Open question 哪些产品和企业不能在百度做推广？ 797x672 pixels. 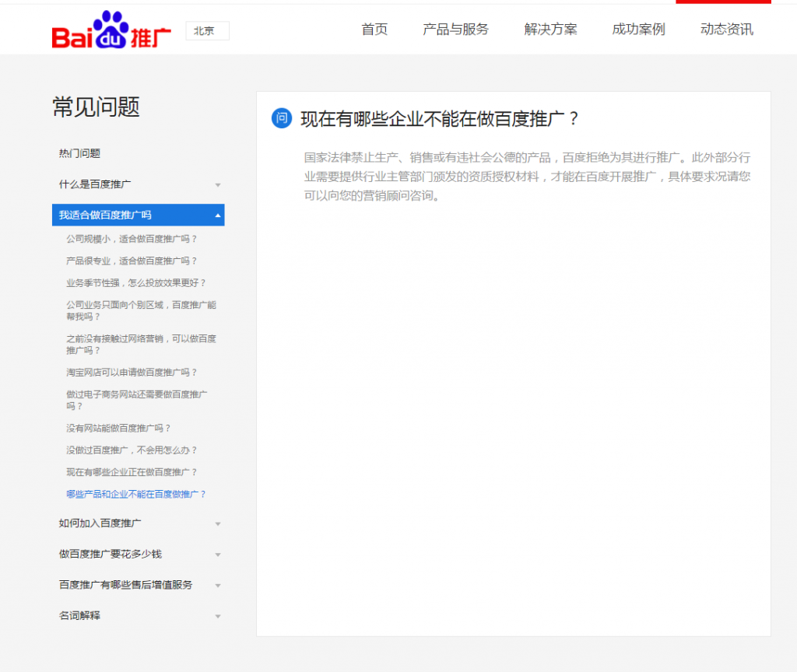click(135, 494)
